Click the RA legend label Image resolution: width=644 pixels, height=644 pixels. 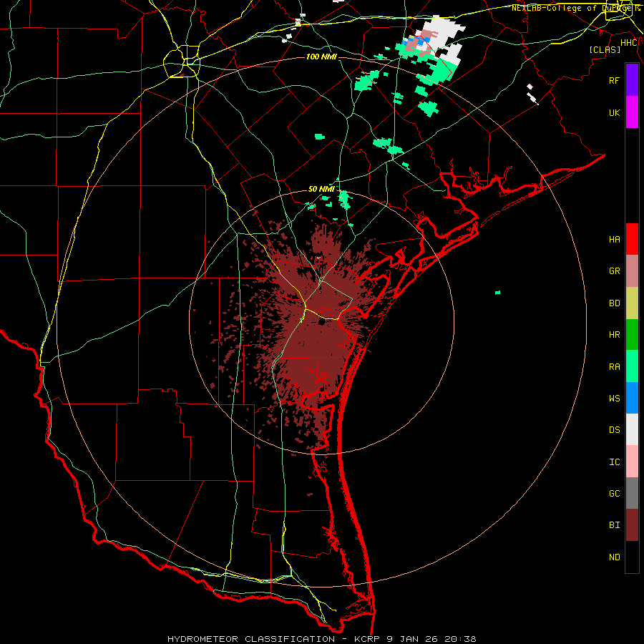(614, 367)
